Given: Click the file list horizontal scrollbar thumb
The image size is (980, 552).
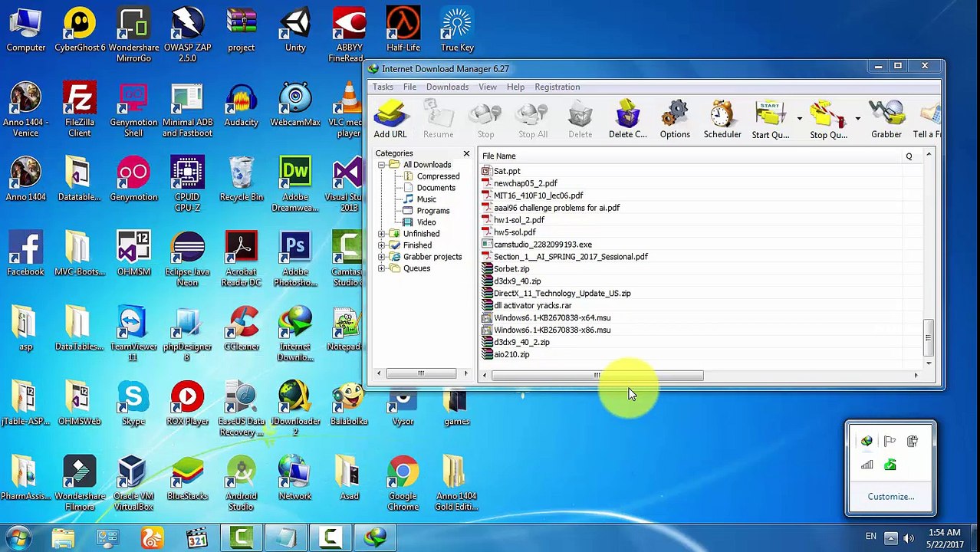Looking at the screenshot, I should [597, 376].
